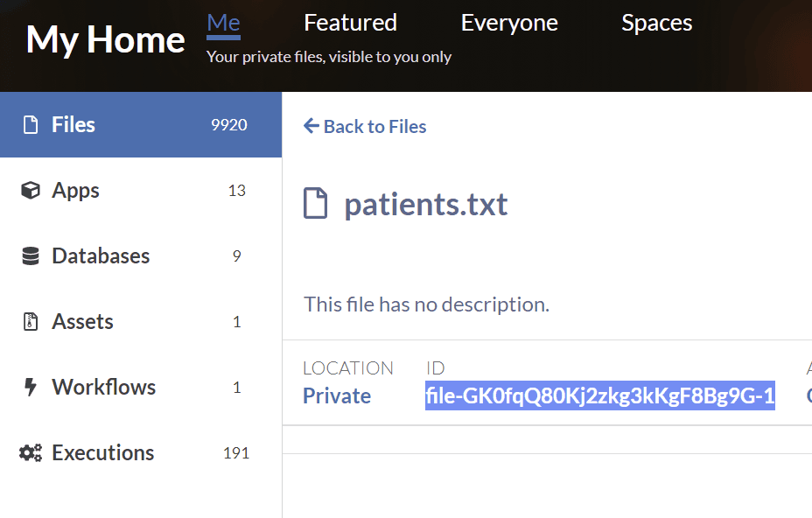Click the Assets archive icon

coord(31,322)
